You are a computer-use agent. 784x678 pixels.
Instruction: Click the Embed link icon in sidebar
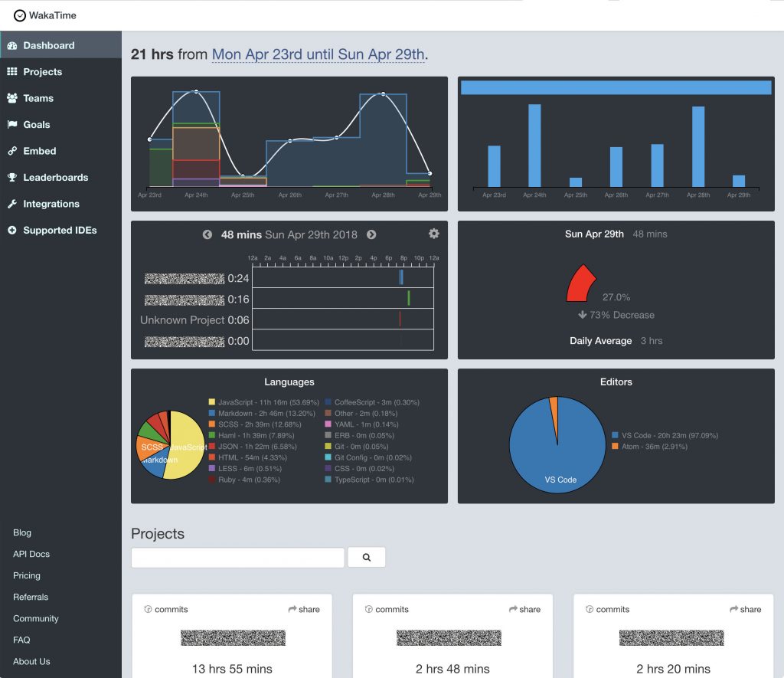12,151
